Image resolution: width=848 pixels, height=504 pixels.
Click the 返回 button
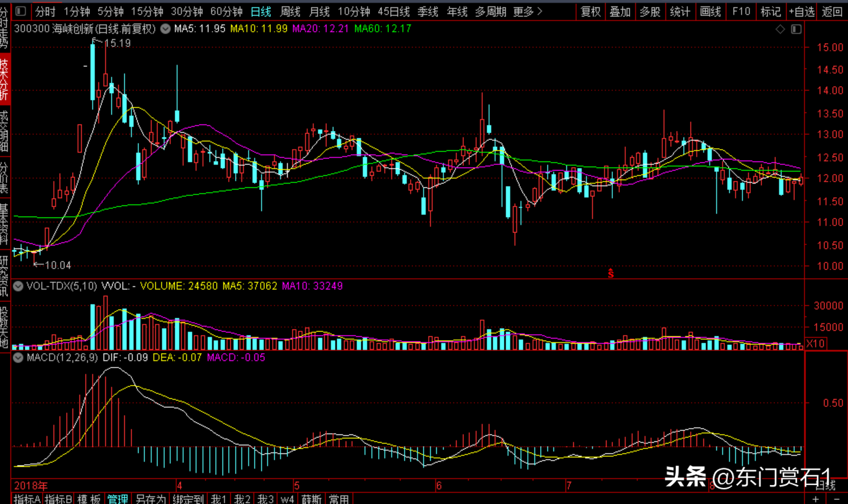point(831,11)
